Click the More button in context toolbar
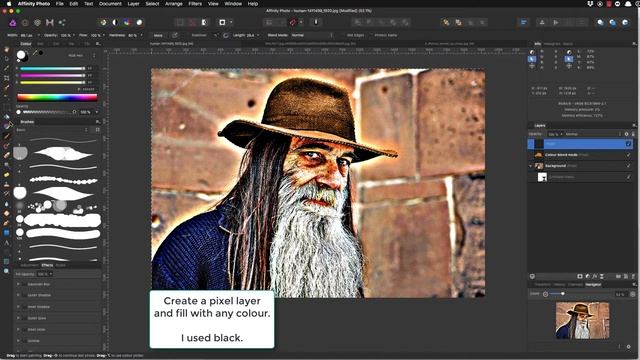The width and height of the screenshot is (640, 360). [x=158, y=35]
